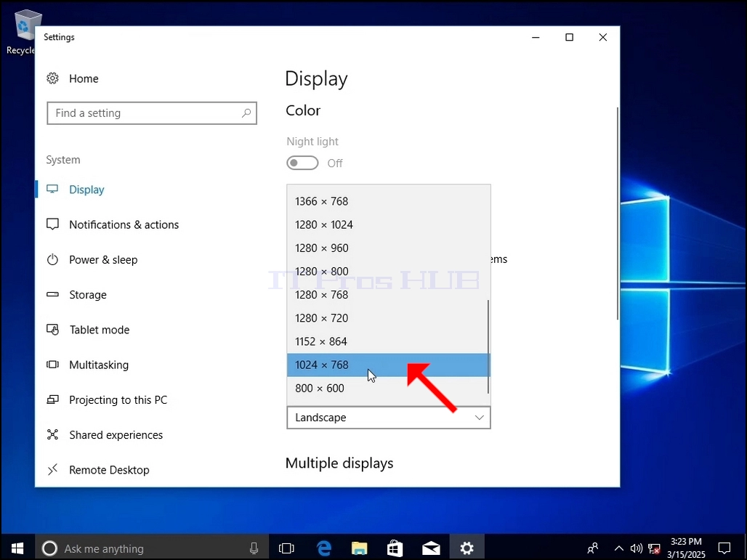This screenshot has height=560, width=747.
Task: Open the Home gear icon
Action: click(52, 78)
